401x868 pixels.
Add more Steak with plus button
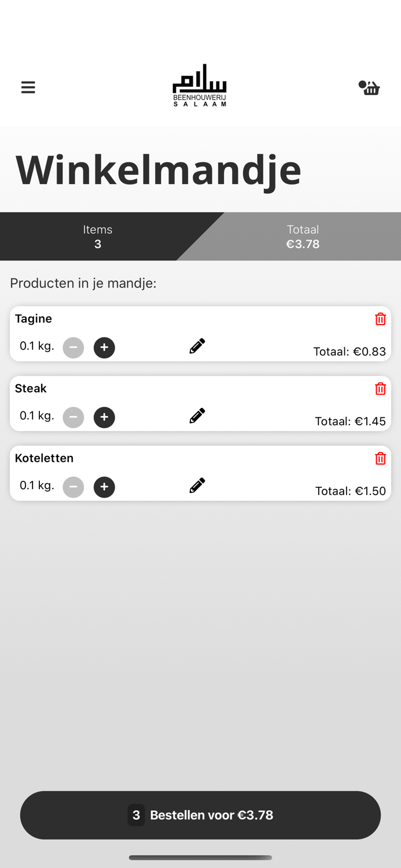tap(104, 417)
